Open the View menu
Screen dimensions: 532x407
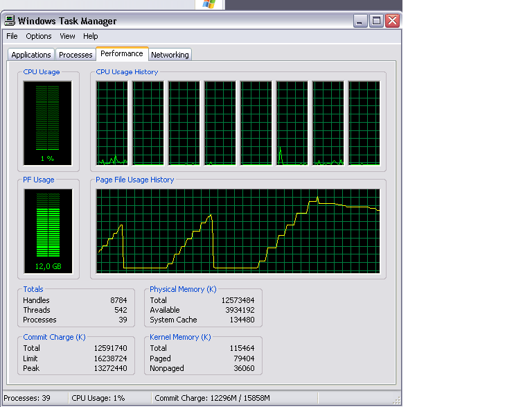(67, 36)
